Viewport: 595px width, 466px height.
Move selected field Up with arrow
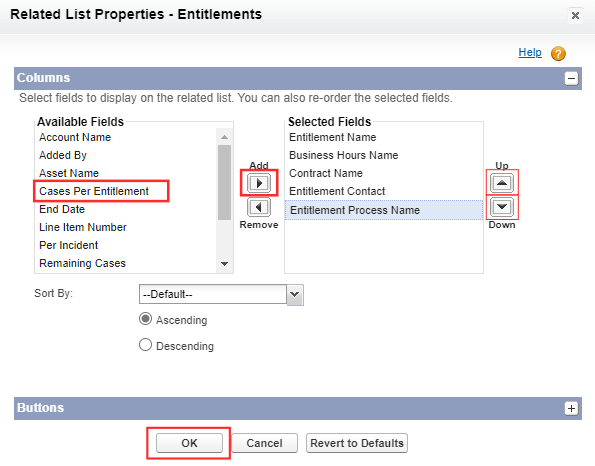tap(502, 183)
